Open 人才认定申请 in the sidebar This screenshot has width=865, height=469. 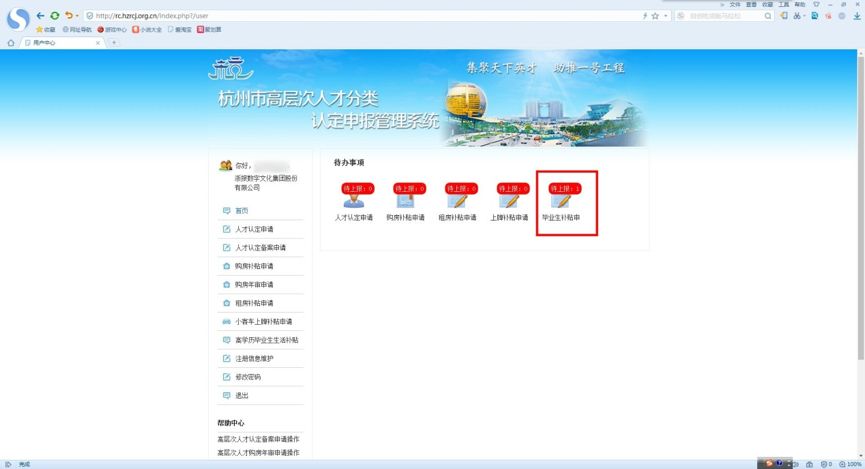(254, 229)
